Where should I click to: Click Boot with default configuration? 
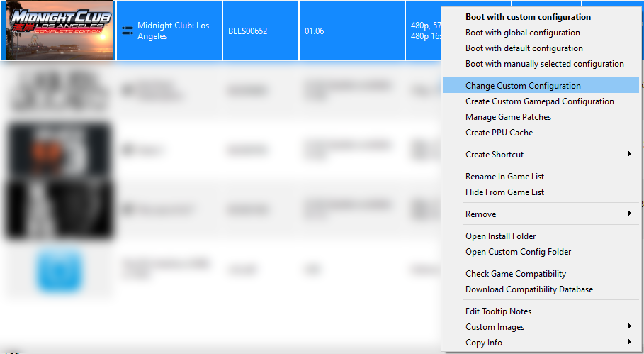point(524,48)
